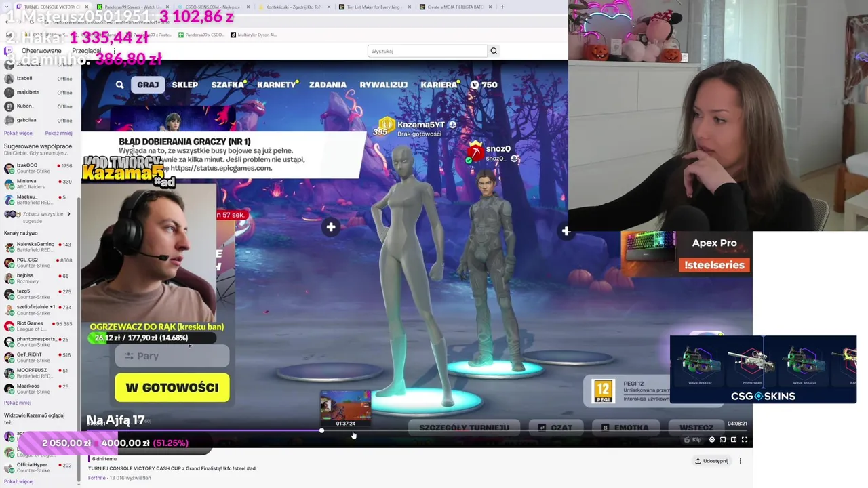Switch to Pandora99 Stream browser tab
Viewport: 868px width, 488px height.
point(132,7)
